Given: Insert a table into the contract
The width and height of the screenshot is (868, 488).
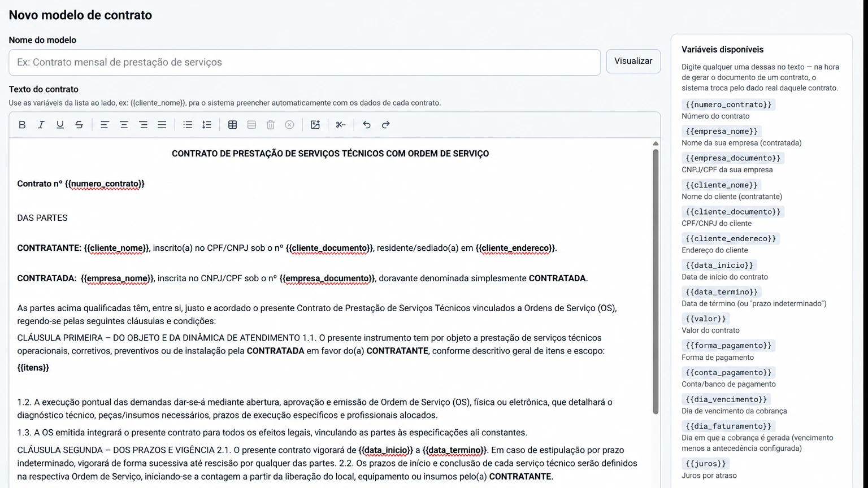Looking at the screenshot, I should [x=232, y=125].
